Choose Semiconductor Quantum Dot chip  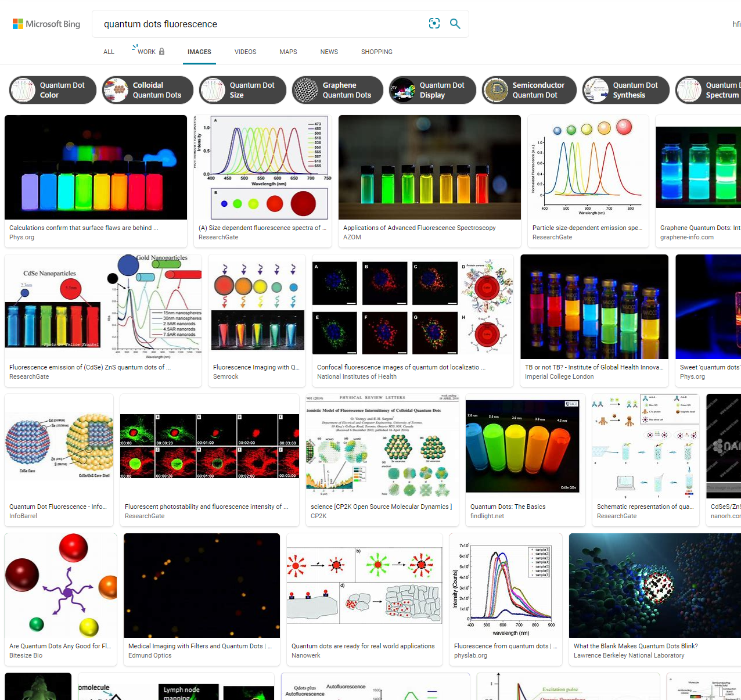point(529,90)
